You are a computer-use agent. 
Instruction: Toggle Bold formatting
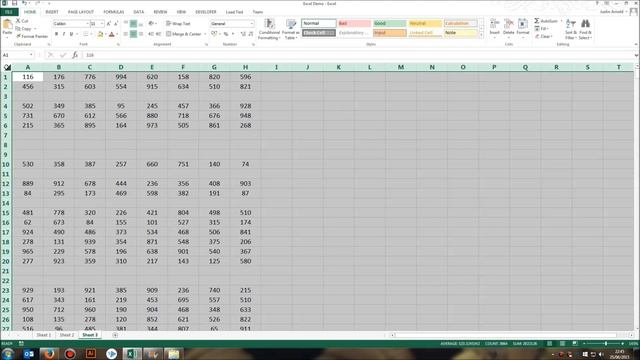pyautogui.click(x=56, y=34)
